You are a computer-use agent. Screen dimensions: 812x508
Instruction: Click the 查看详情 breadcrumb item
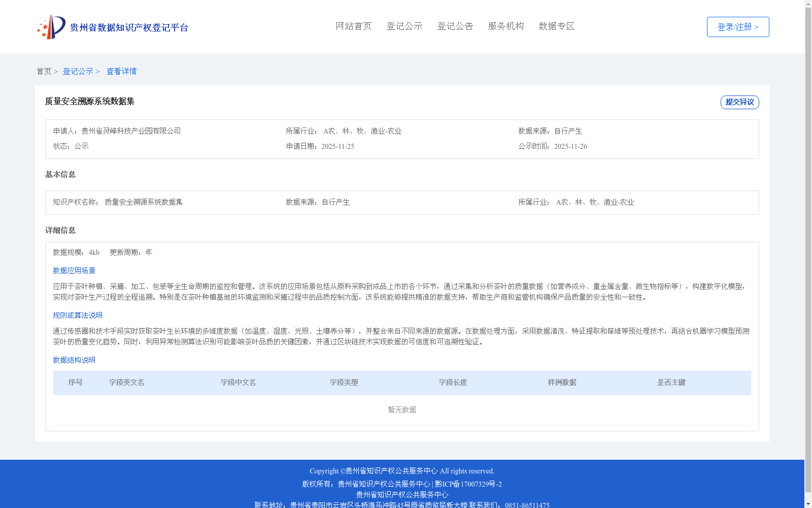click(121, 71)
